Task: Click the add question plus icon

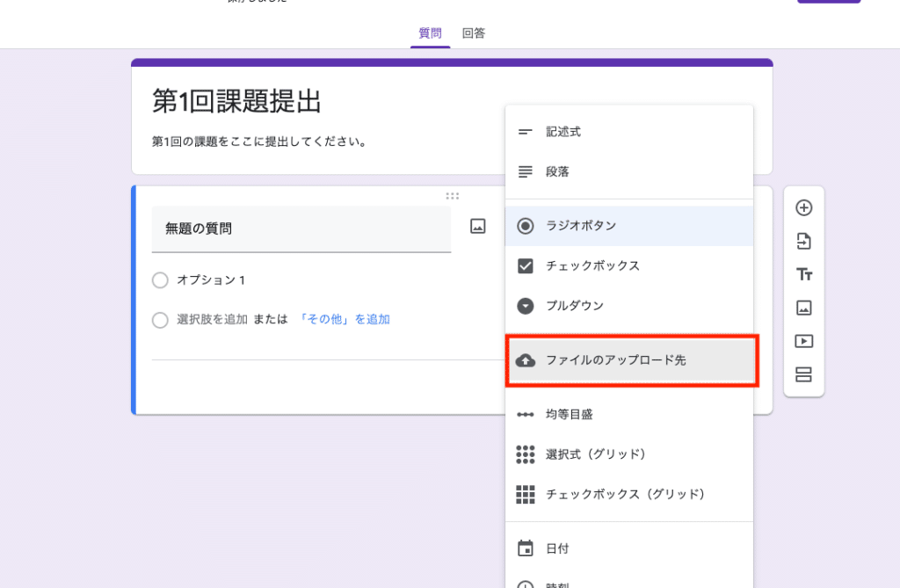Action: click(803, 208)
